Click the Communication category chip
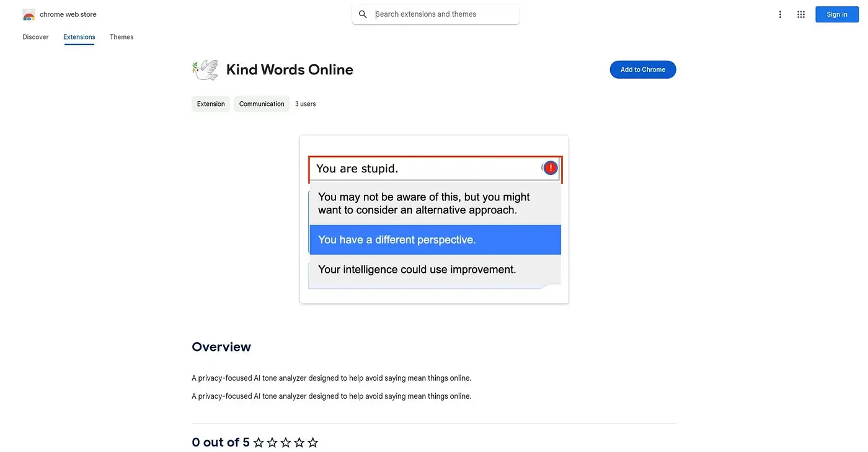The height and width of the screenshot is (452, 868). 262,104
